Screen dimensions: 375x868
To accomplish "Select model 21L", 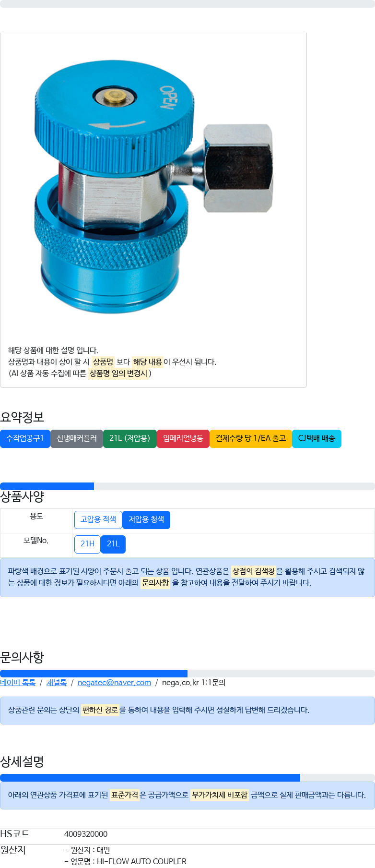I will (113, 544).
